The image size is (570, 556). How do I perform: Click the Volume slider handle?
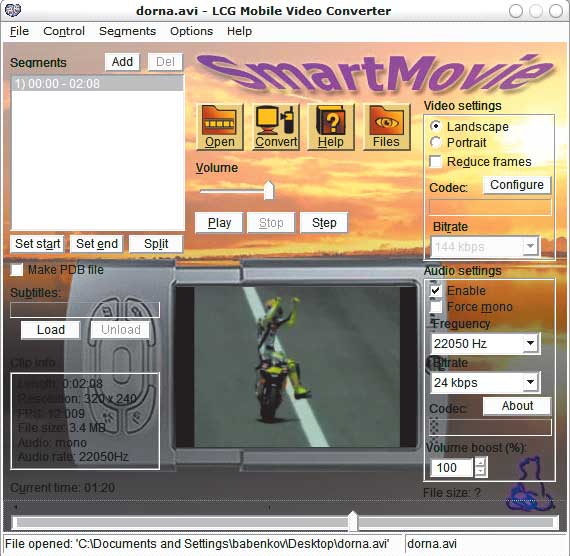click(269, 190)
